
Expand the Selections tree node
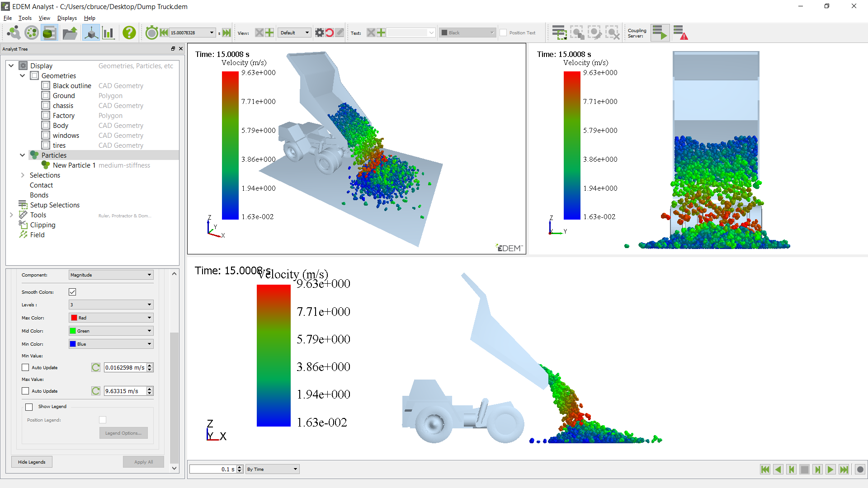pos(23,175)
